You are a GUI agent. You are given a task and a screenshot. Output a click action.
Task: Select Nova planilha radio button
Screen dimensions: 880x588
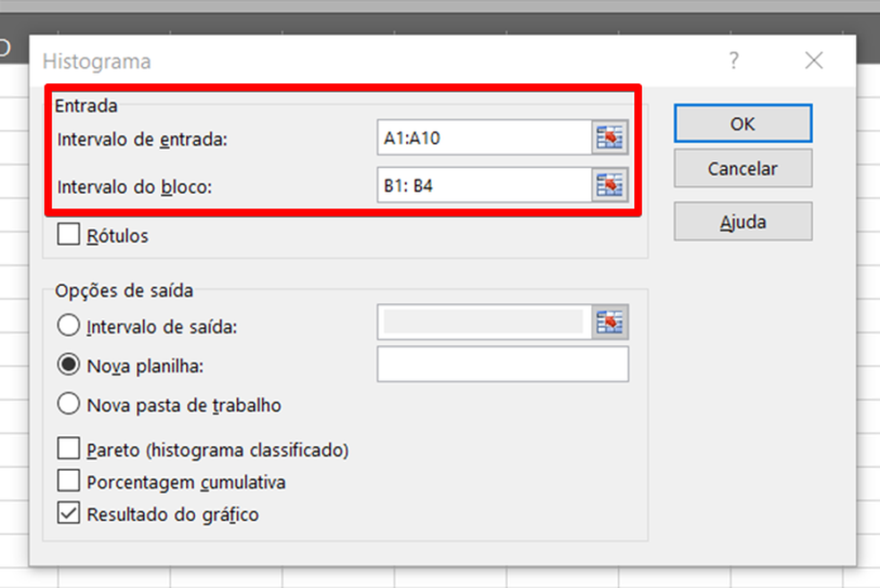pos(68,365)
